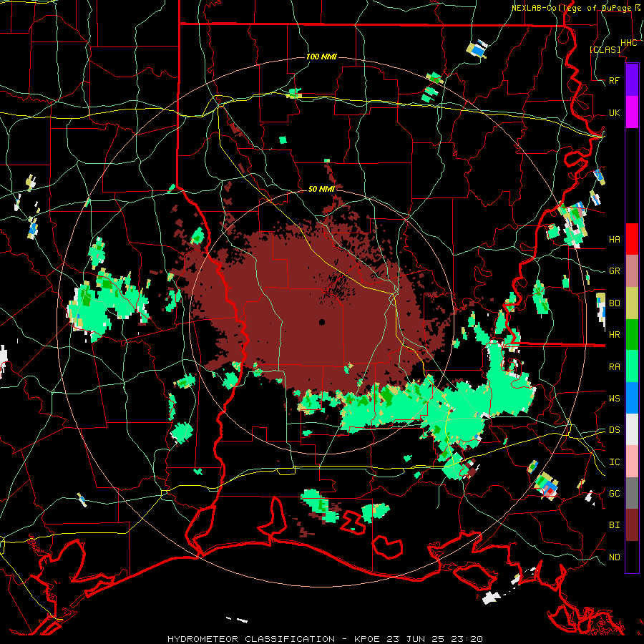
Task: Click the red HA legend color swatch
Action: [x=632, y=239]
